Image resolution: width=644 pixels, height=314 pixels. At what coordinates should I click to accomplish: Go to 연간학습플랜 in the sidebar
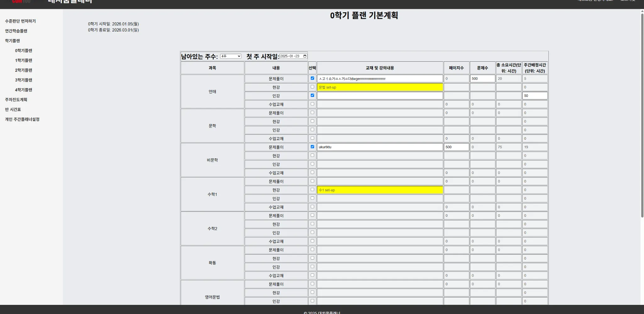(x=16, y=31)
